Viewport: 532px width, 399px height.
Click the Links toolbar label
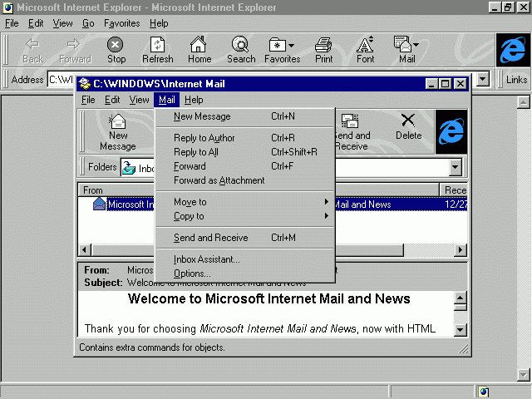516,80
